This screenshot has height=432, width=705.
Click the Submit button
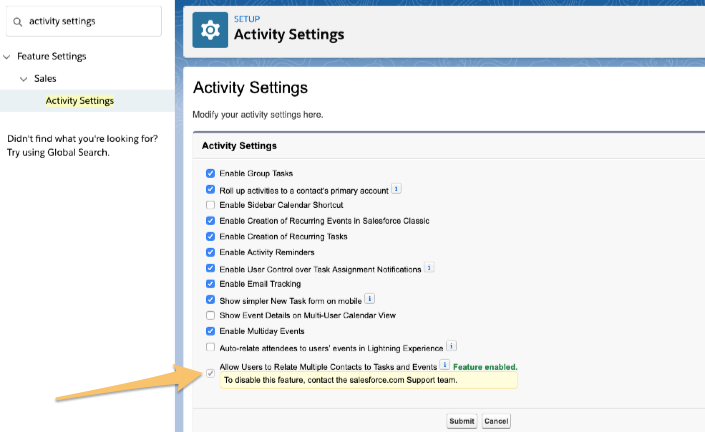pos(462,421)
